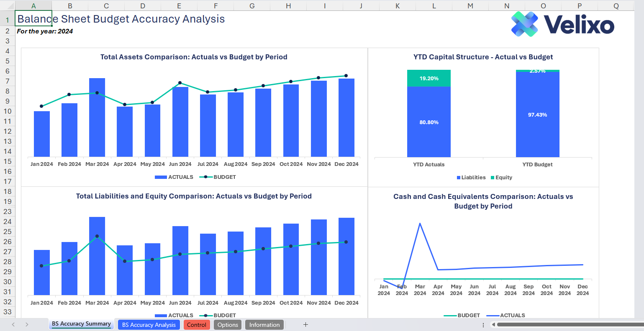Screen dimensions: 644x331
Task: Switch to the BS Accuracy Analysis tab
Action: [149, 325]
